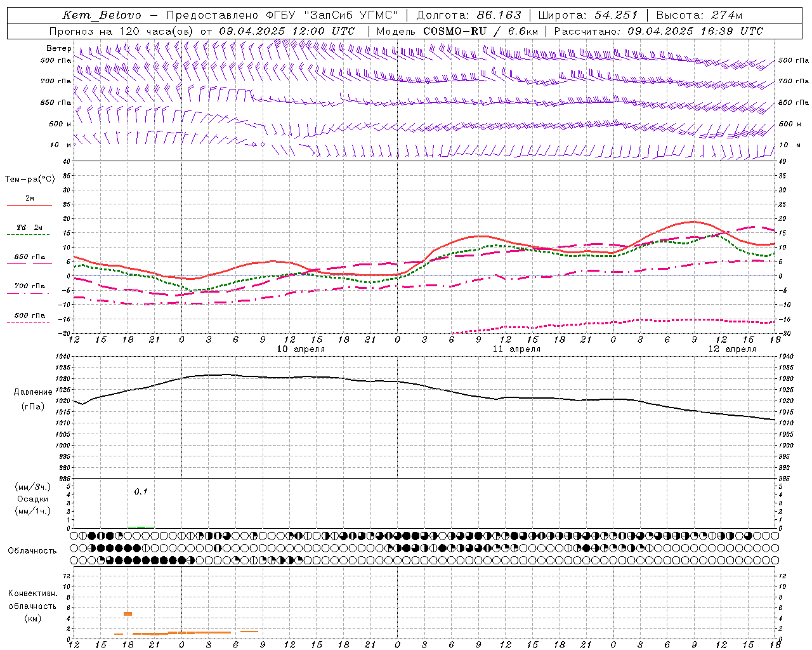
Task: Click the 11 апреля date label
Action: [x=516, y=349]
